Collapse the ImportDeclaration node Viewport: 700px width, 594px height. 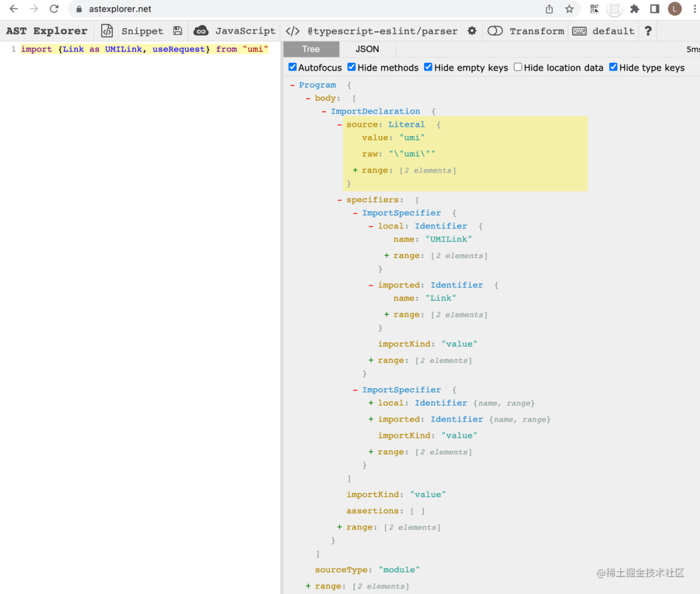click(324, 111)
